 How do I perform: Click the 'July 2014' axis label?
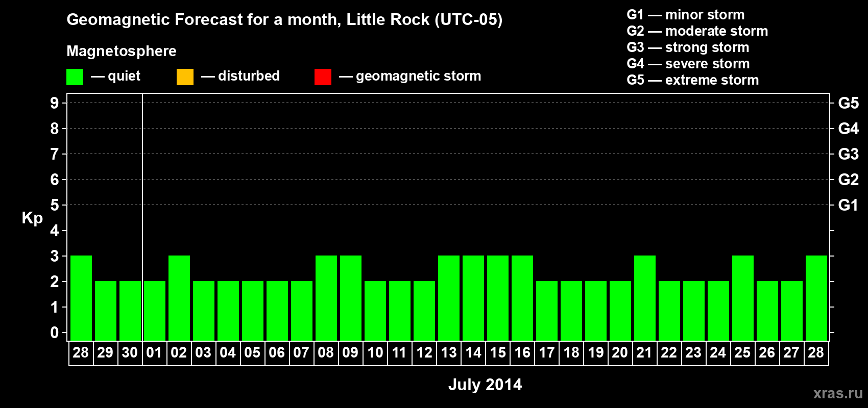click(485, 385)
